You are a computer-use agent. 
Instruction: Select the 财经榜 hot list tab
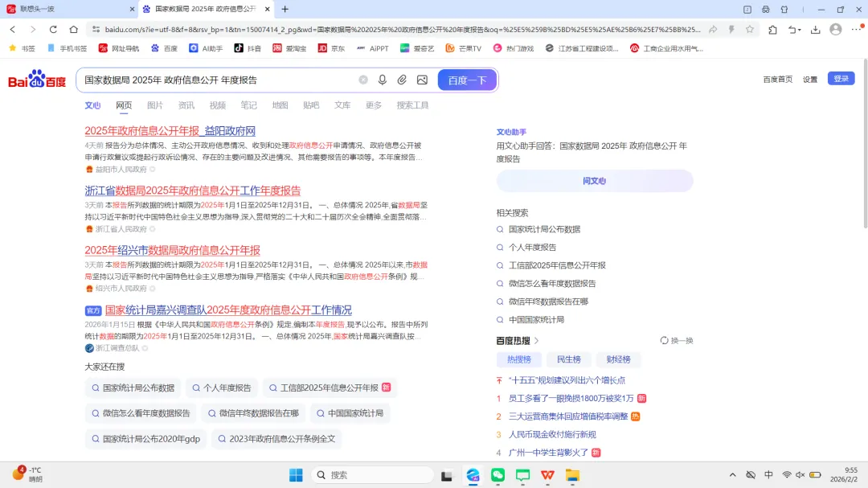pos(618,359)
